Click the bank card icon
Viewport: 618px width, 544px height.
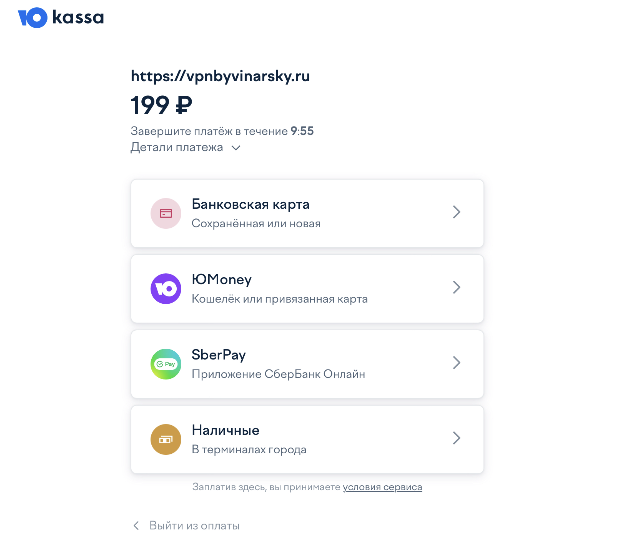(166, 213)
